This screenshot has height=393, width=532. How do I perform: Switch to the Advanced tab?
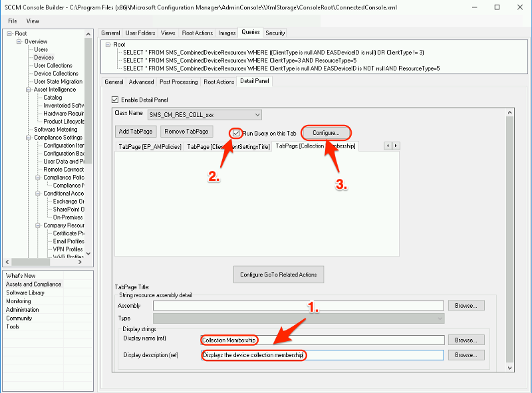pos(141,81)
